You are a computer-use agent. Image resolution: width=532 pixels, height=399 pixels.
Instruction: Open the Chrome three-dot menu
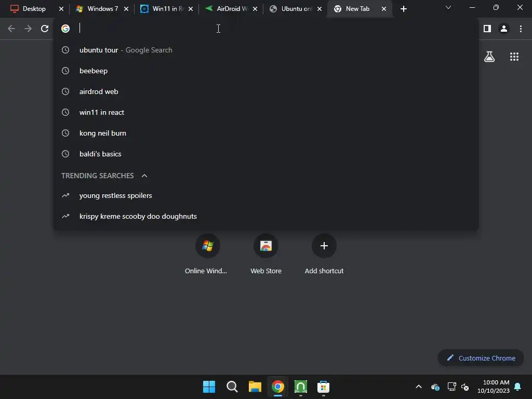point(521,29)
